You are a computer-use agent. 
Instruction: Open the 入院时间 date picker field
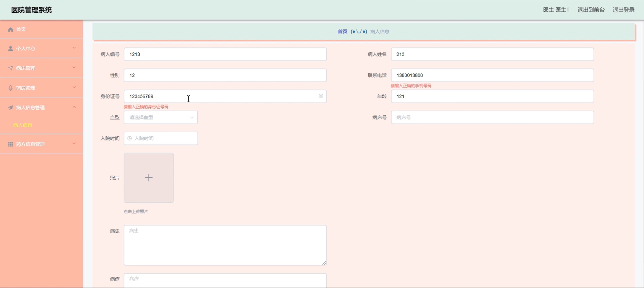[x=161, y=138]
